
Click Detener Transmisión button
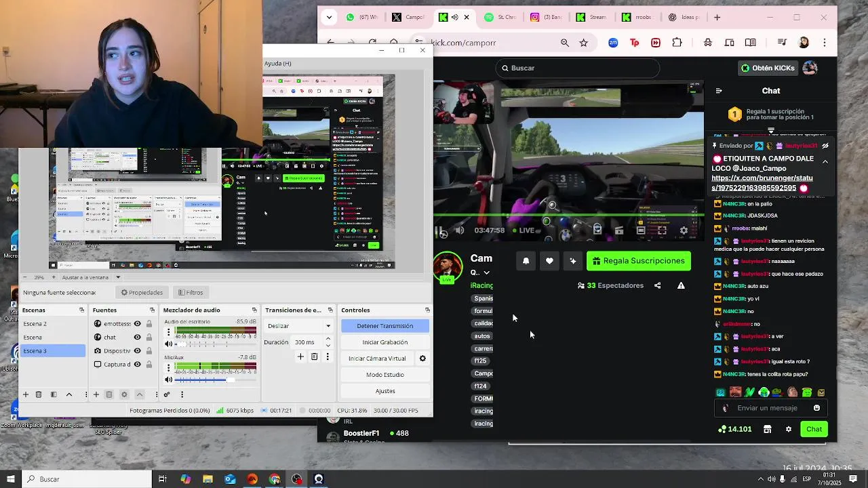click(x=384, y=326)
